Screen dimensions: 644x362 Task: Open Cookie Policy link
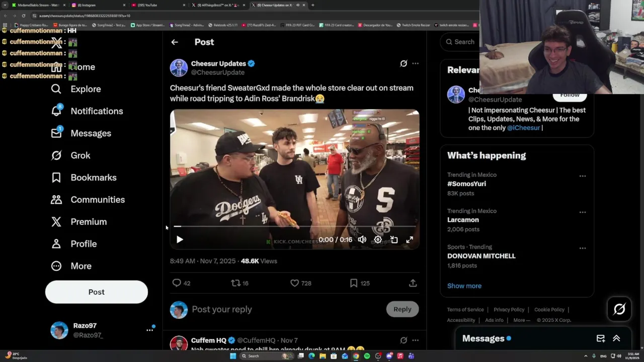tap(549, 310)
